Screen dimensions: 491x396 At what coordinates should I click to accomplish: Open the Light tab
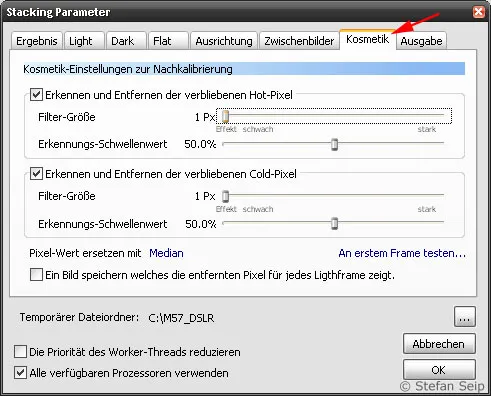[x=84, y=41]
